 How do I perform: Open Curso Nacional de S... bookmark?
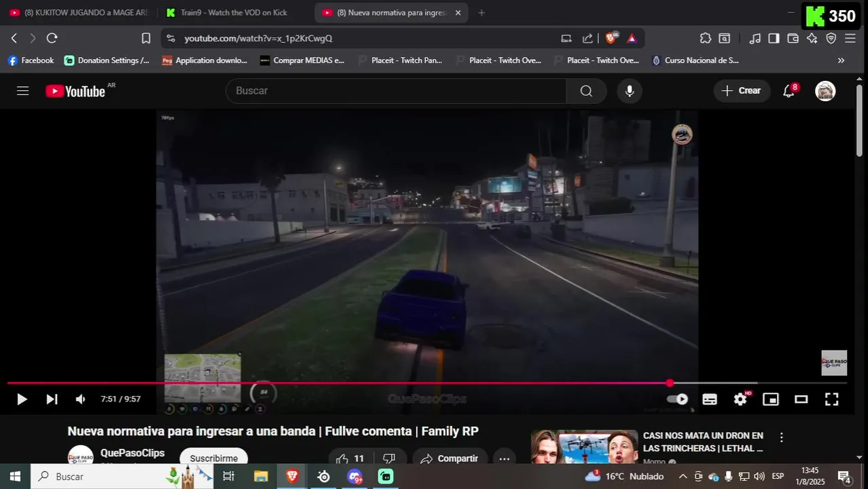695,60
